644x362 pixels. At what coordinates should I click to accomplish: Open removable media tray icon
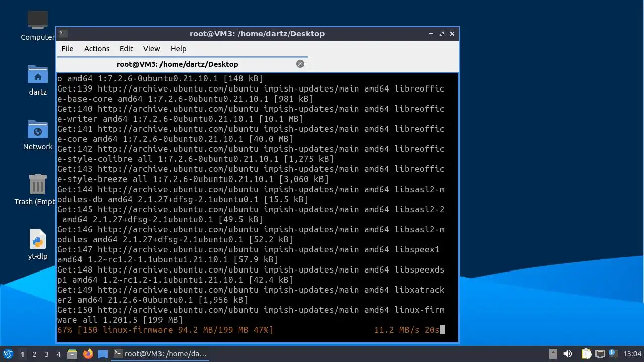click(x=553, y=354)
